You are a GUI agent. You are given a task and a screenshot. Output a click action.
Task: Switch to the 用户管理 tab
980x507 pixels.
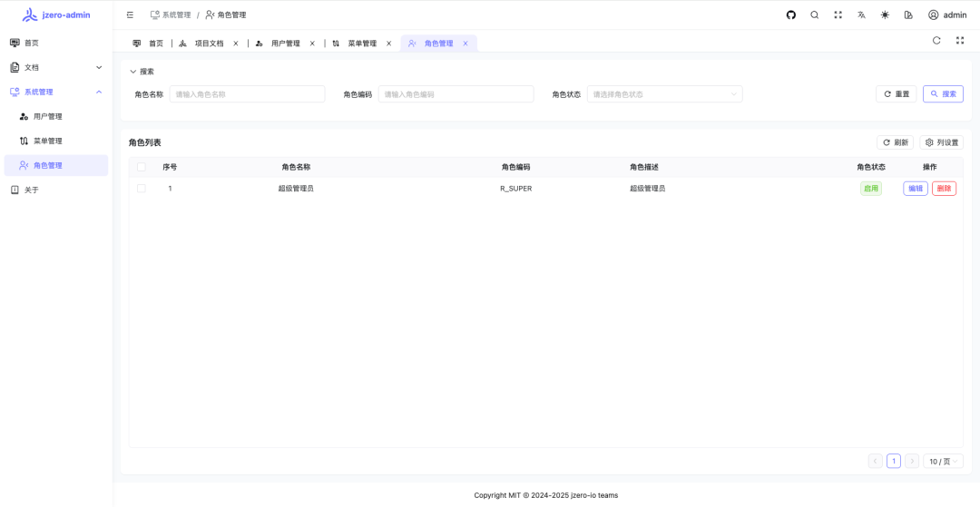[x=285, y=44]
